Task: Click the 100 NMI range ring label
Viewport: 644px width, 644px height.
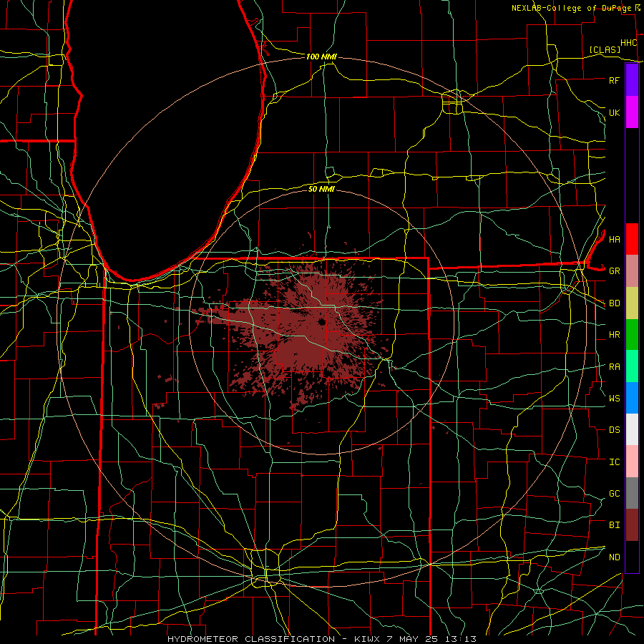Action: pos(321,57)
